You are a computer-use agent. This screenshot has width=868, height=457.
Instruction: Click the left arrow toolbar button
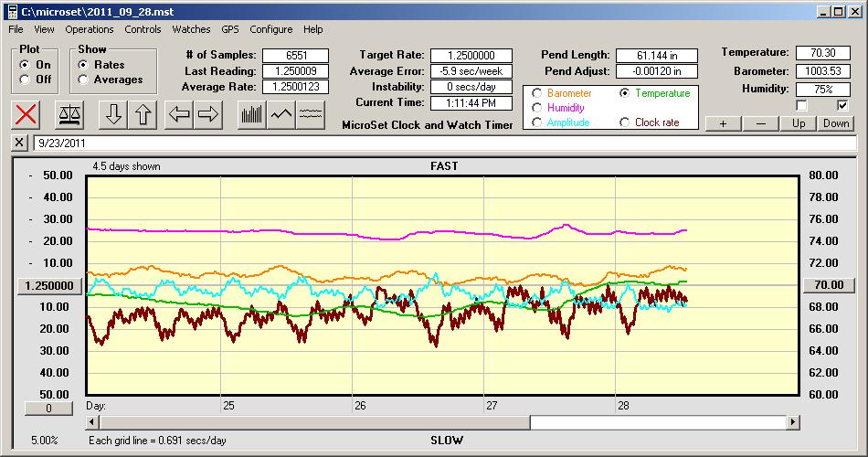click(179, 114)
